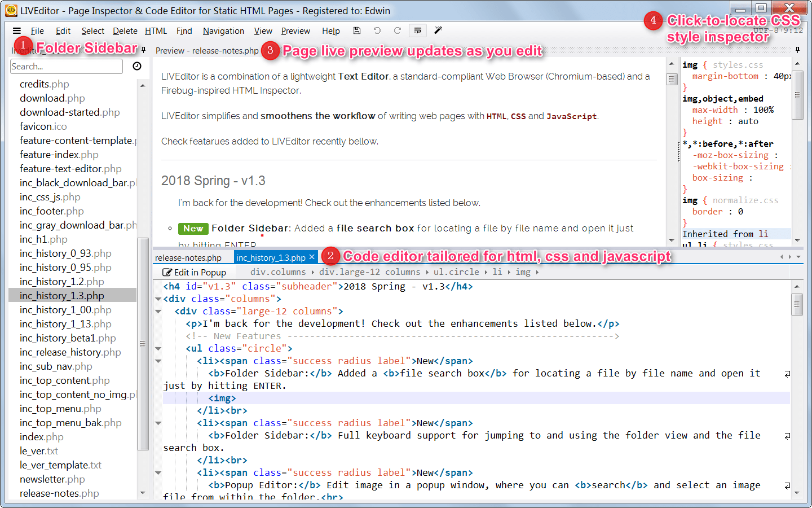Open newsletter.php in folder sidebar
812x508 pixels.
click(x=52, y=479)
